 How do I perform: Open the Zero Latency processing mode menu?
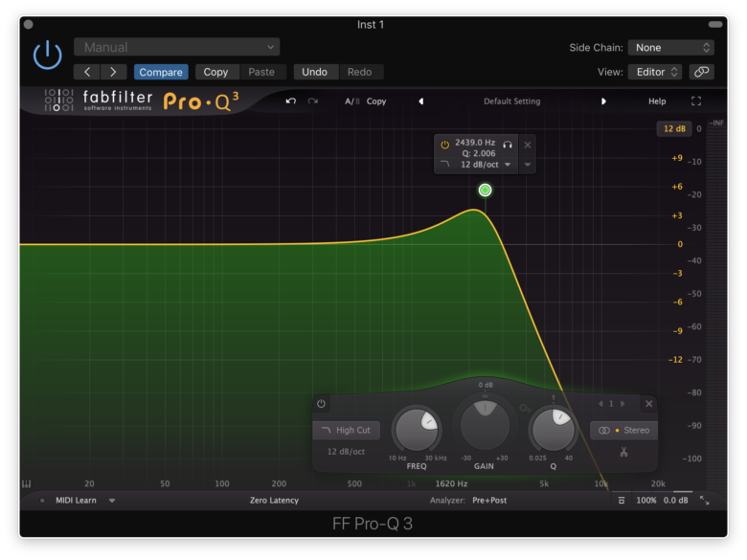[x=274, y=501]
